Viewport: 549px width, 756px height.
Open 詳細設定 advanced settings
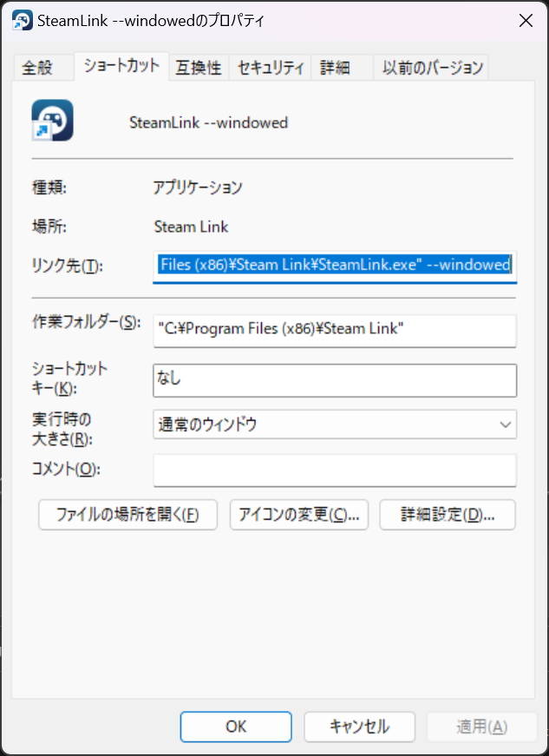[448, 515]
